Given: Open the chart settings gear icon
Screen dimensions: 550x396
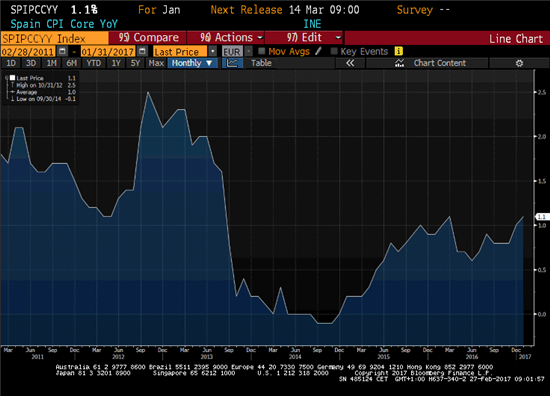Looking at the screenshot, I should (x=519, y=63).
